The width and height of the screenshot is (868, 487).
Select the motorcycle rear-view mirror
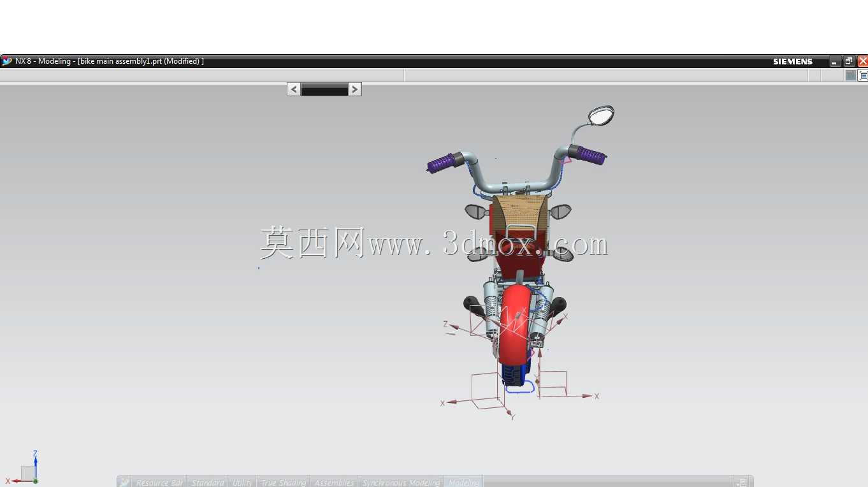click(601, 115)
